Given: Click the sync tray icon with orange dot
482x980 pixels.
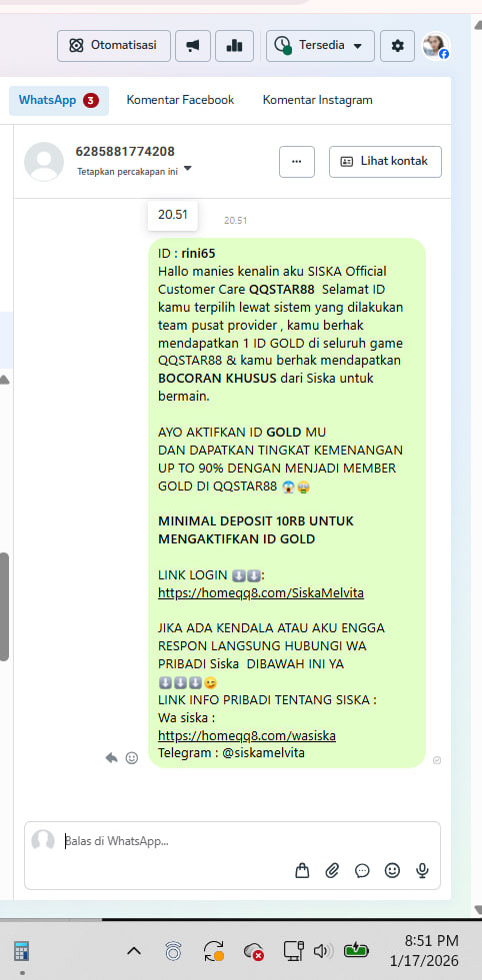Looking at the screenshot, I should (213, 951).
